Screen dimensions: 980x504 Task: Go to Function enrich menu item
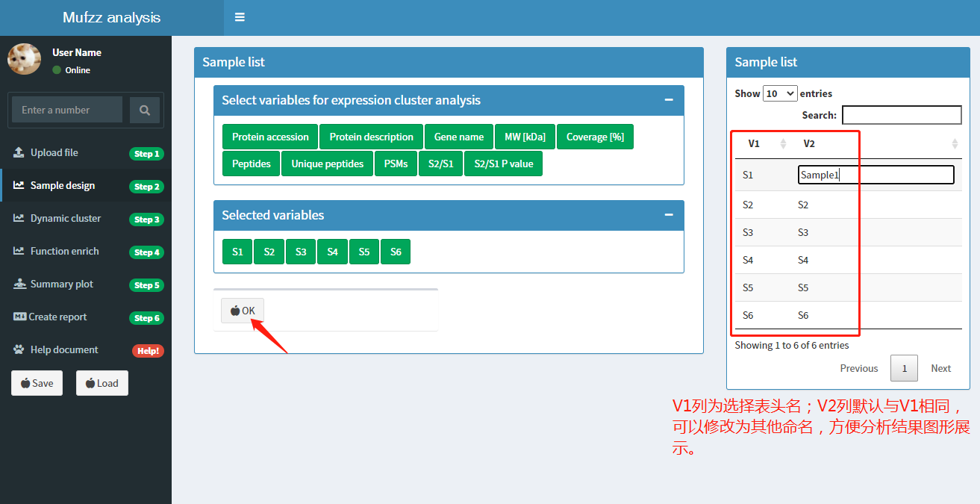[x=64, y=252]
